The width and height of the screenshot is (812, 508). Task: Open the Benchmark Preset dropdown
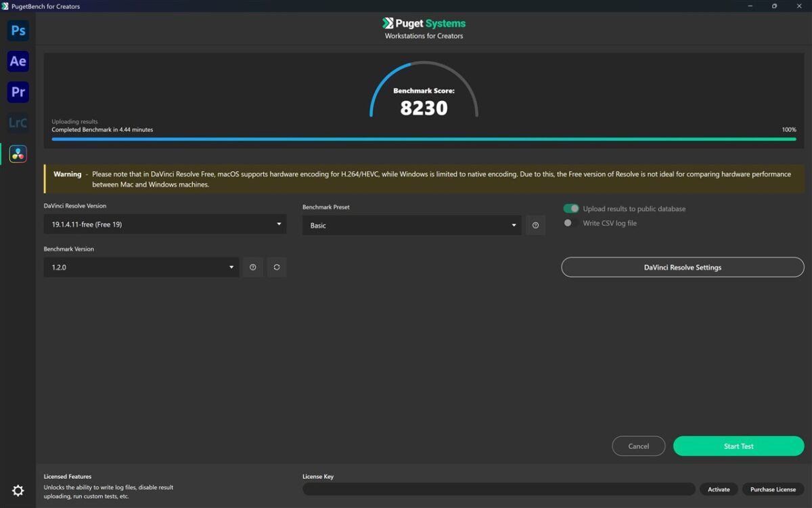tap(411, 226)
